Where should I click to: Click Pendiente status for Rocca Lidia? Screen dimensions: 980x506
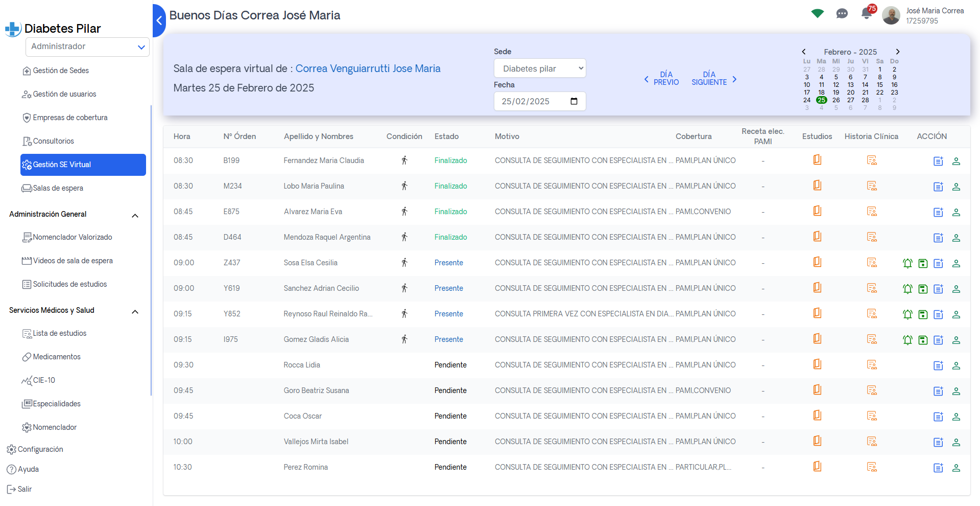pyautogui.click(x=450, y=365)
